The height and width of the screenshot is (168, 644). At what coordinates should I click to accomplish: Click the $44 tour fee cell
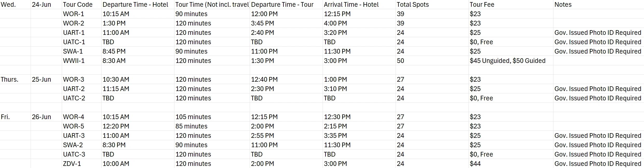(x=475, y=164)
